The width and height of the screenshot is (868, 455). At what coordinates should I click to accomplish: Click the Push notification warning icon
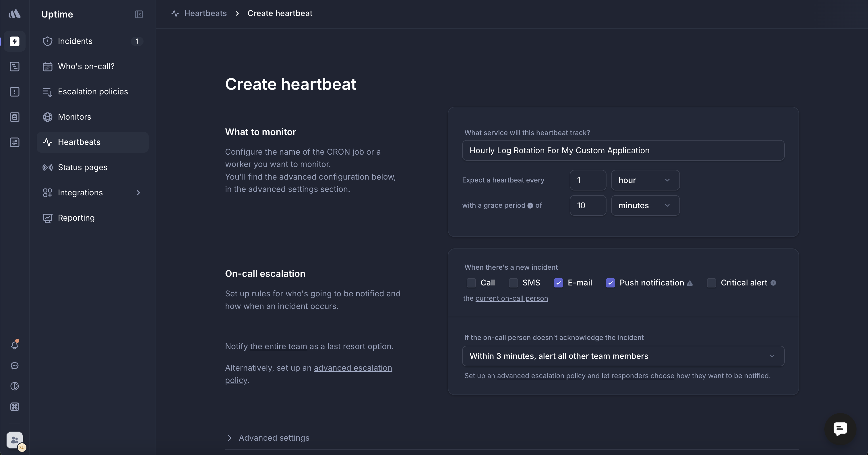point(690,283)
